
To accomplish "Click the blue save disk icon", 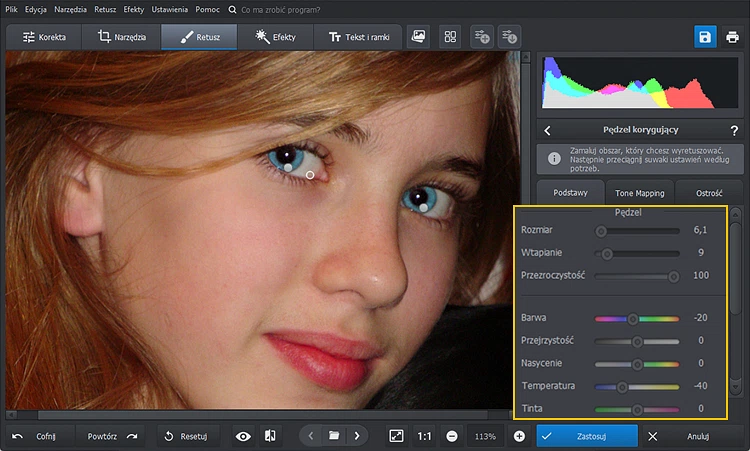I will 705,37.
